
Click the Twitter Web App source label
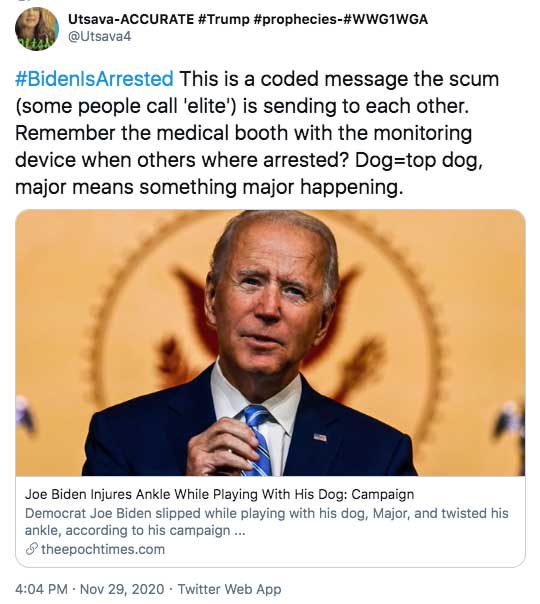click(229, 589)
